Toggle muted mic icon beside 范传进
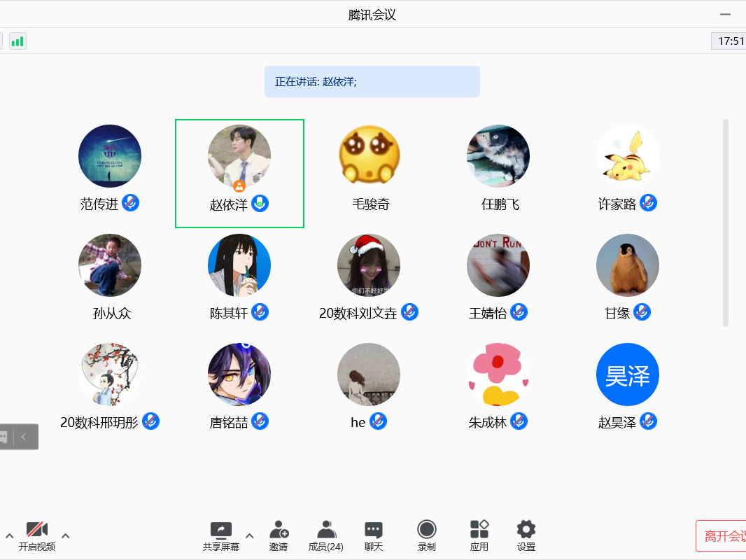The height and width of the screenshot is (560, 746). [130, 203]
